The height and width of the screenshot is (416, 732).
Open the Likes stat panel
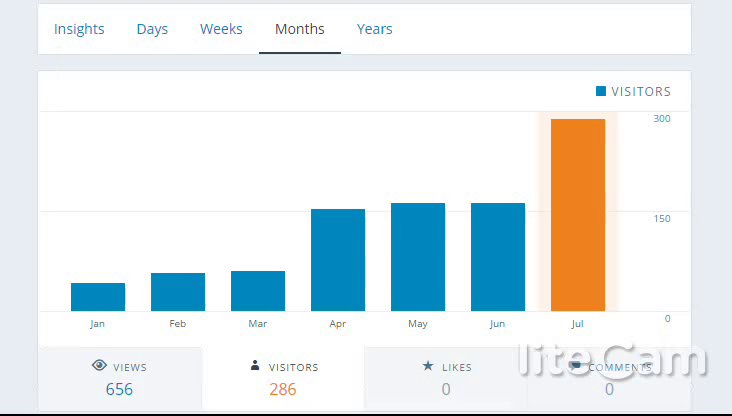tap(446, 379)
